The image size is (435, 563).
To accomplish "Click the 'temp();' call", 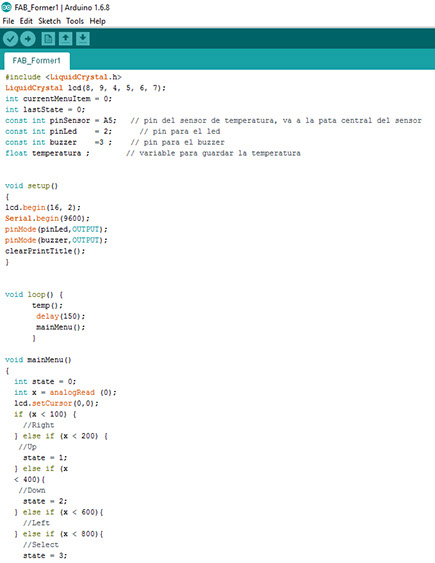I will pyautogui.click(x=47, y=306).
